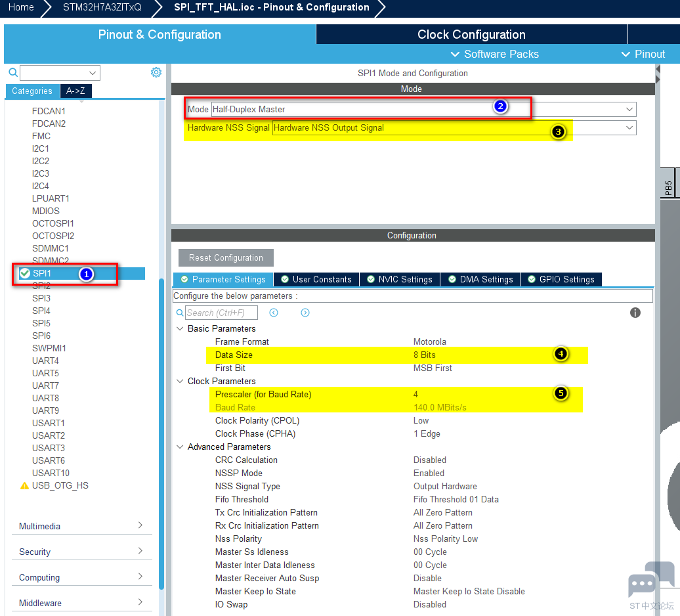Click the Data Size value 8 Bits

(425, 355)
